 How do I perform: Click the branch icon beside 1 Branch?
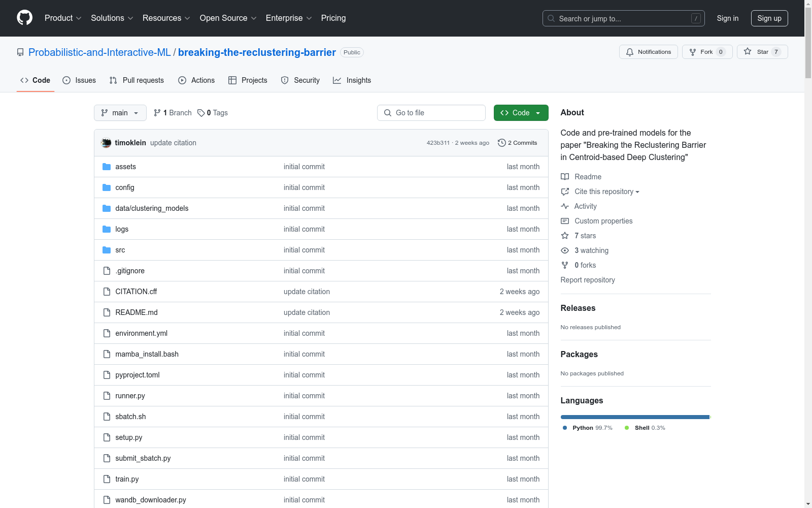pyautogui.click(x=157, y=113)
